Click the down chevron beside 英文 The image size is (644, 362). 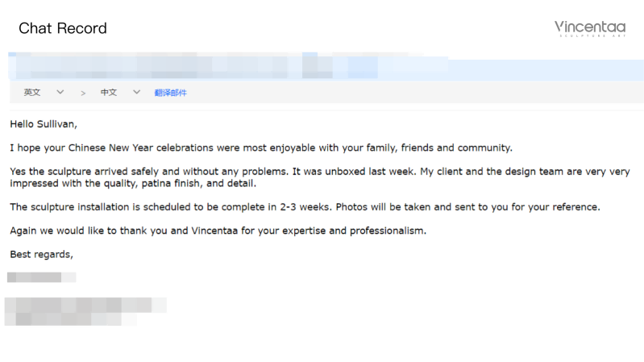click(60, 93)
